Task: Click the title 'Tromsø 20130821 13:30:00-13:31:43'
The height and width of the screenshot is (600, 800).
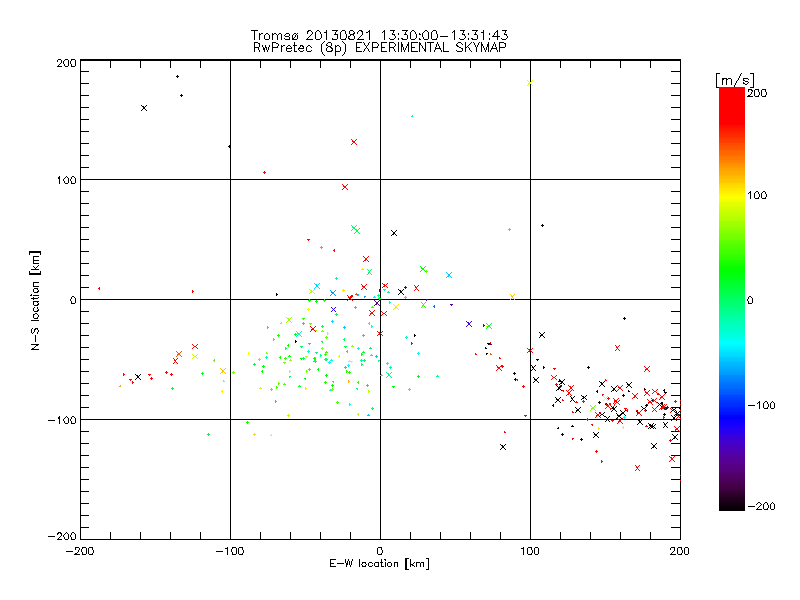Action: pyautogui.click(x=379, y=35)
